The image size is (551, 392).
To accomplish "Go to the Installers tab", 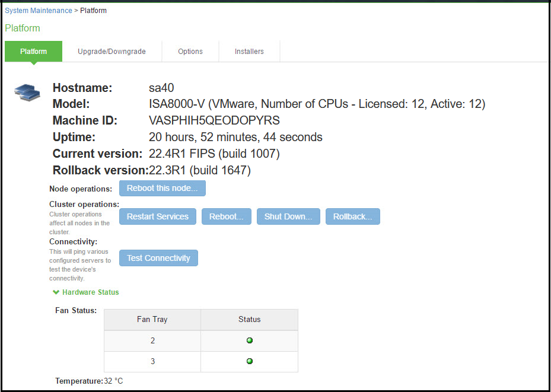I will (249, 52).
